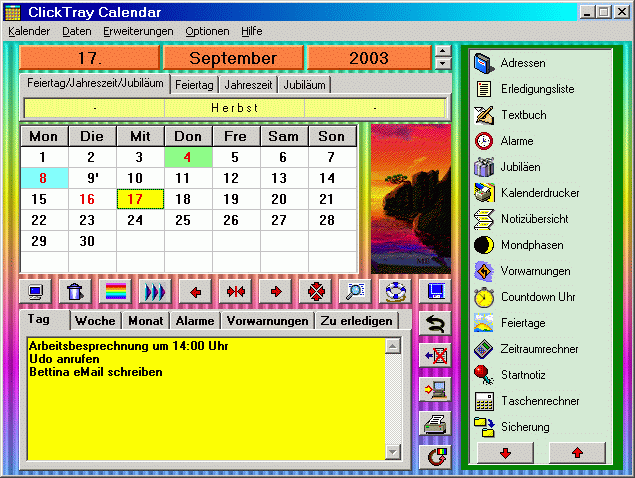The width and height of the screenshot is (635, 478).
Task: Decrease date with spinner down arrow
Action: click(443, 64)
